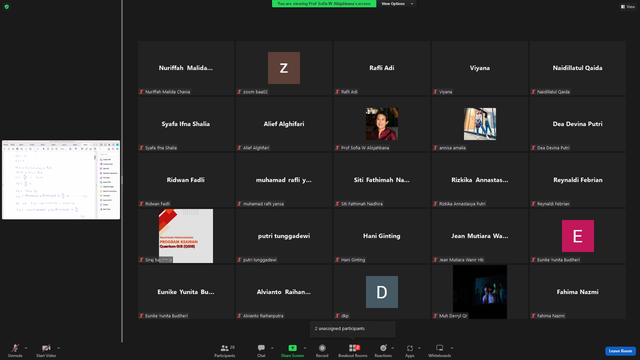Click Eunike Yunita Bu... large tile name
Image resolution: width=640 pixels, height=360 pixels.
(x=186, y=292)
